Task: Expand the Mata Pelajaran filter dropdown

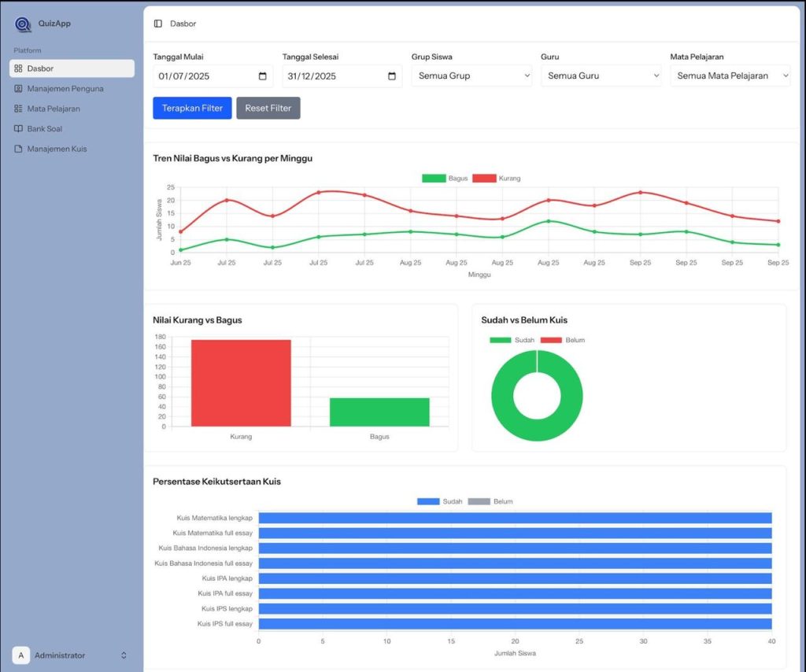Action: coord(730,76)
